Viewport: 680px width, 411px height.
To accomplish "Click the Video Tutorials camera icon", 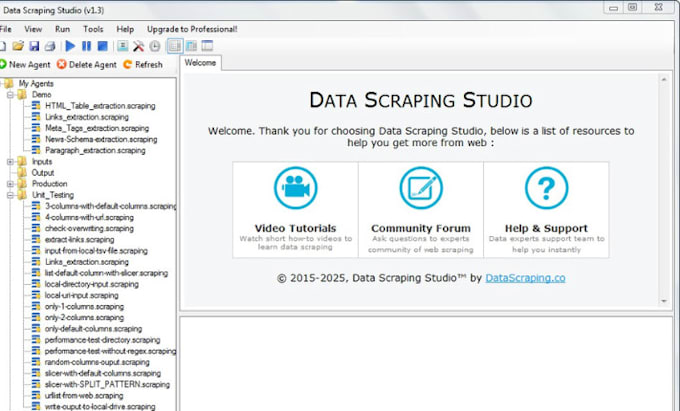I will [x=295, y=188].
